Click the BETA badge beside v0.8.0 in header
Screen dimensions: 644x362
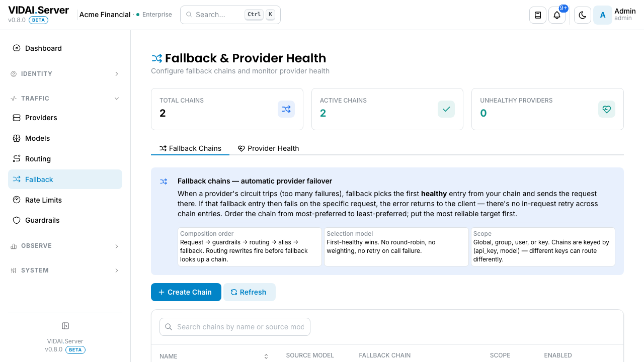(39, 20)
